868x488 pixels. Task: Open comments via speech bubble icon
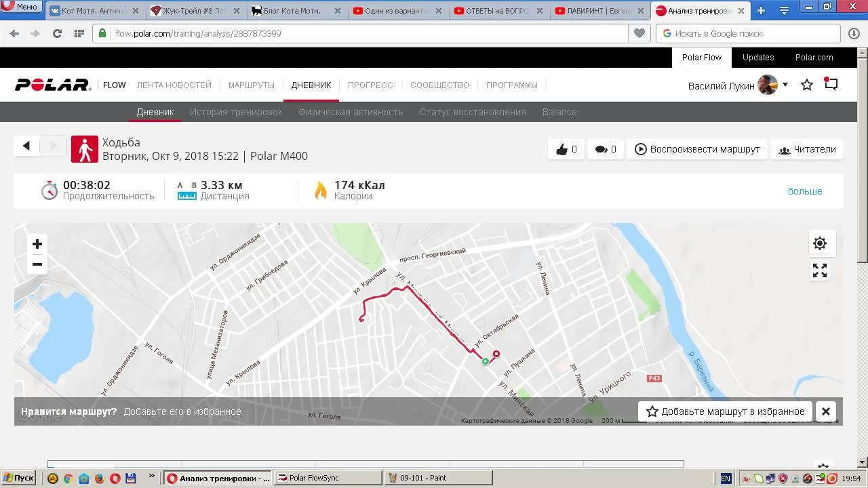[606, 149]
